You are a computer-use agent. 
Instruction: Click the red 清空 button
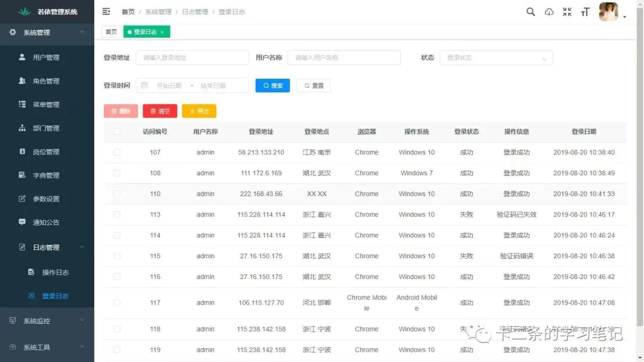point(160,111)
